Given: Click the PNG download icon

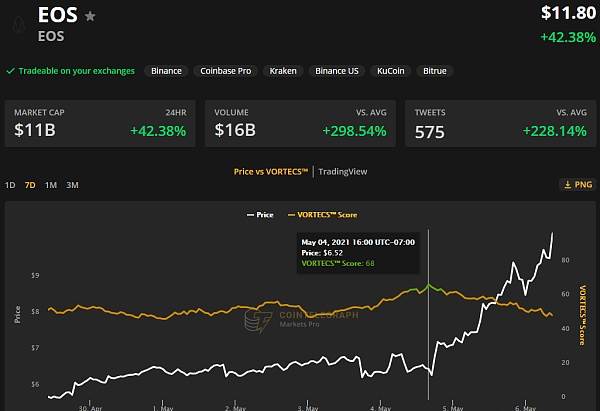Looking at the screenshot, I should click(568, 185).
